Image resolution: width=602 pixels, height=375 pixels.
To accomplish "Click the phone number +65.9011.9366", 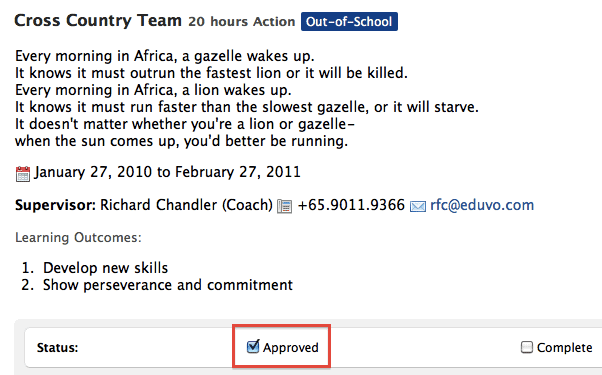I will tap(351, 205).
